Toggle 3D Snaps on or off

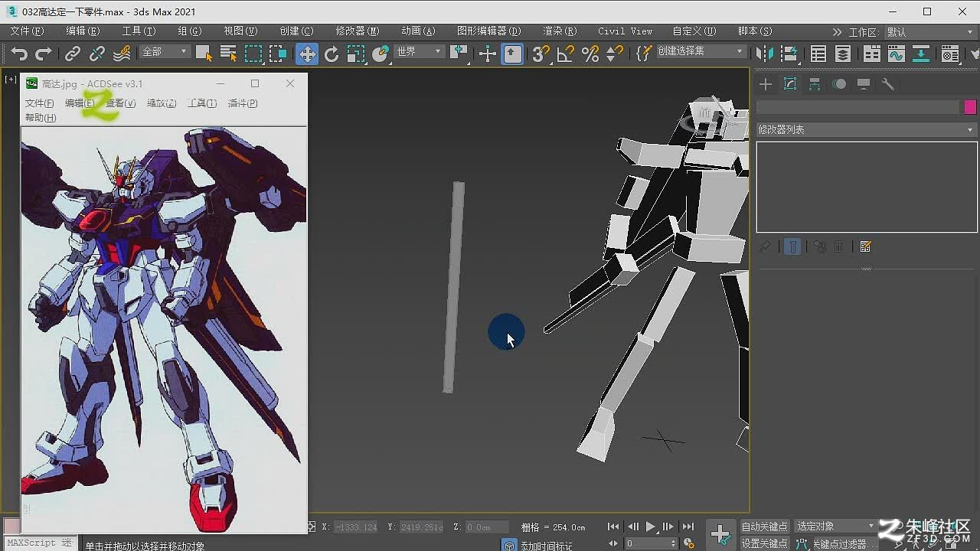pos(541,54)
